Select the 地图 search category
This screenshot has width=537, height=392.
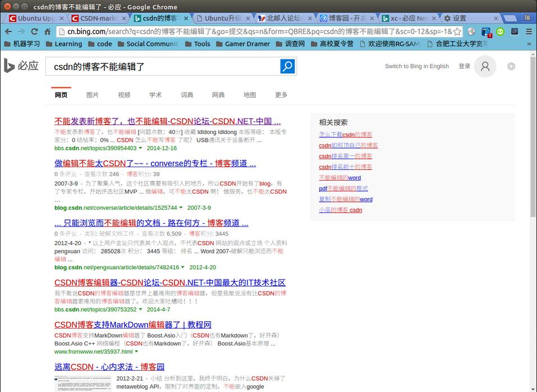point(250,95)
